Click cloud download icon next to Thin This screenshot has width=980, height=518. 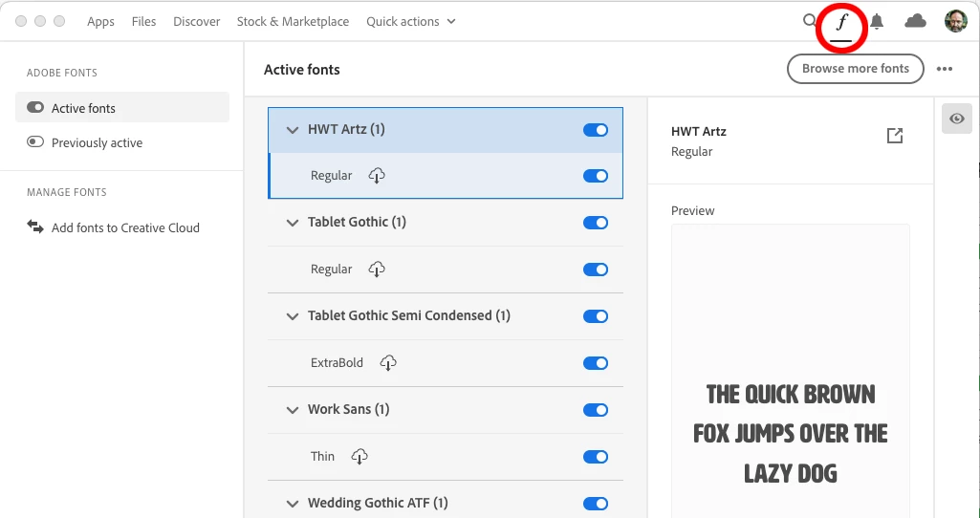(359, 457)
